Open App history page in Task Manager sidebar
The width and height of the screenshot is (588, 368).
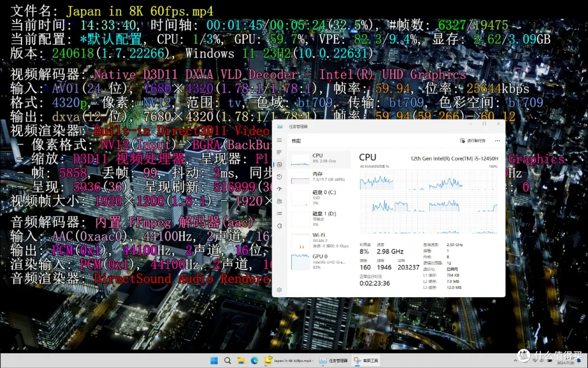click(279, 177)
